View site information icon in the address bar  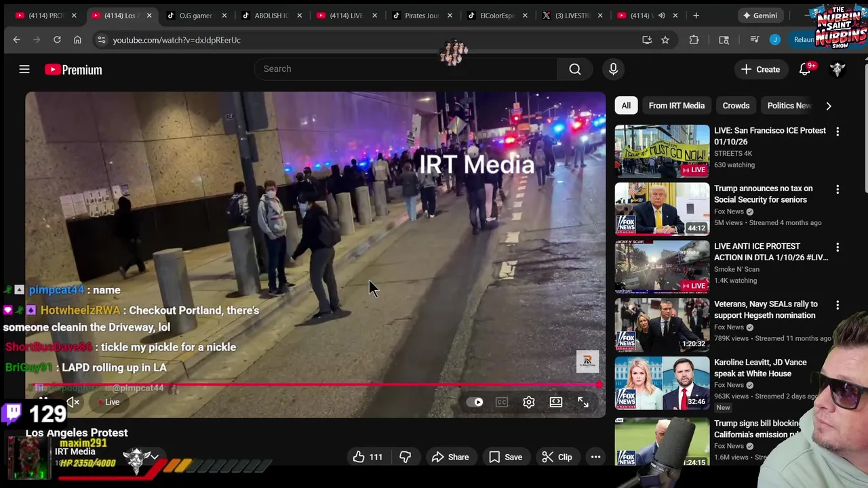pos(102,40)
